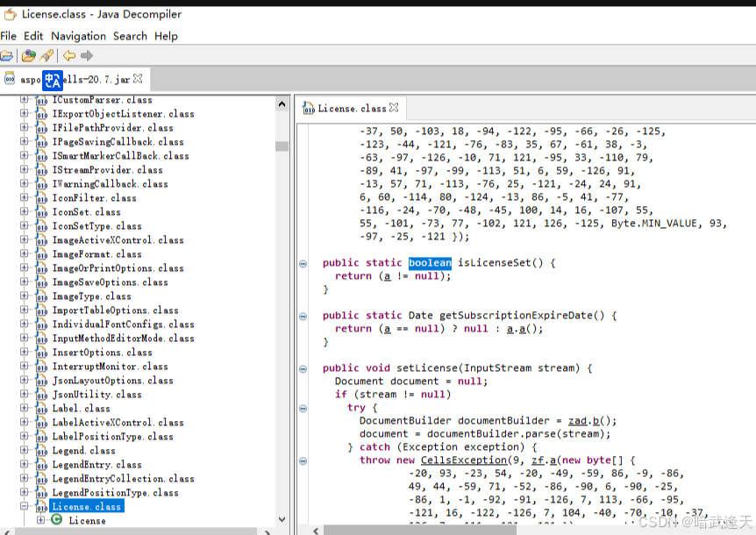Select IPageSavingCallback.class in the tree
Image resolution: width=756 pixels, height=535 pixels.
pos(118,142)
